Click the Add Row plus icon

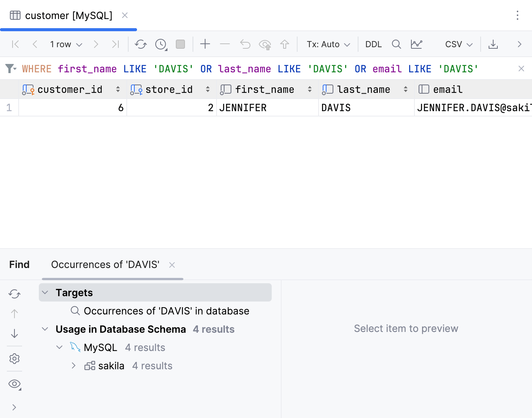point(205,44)
